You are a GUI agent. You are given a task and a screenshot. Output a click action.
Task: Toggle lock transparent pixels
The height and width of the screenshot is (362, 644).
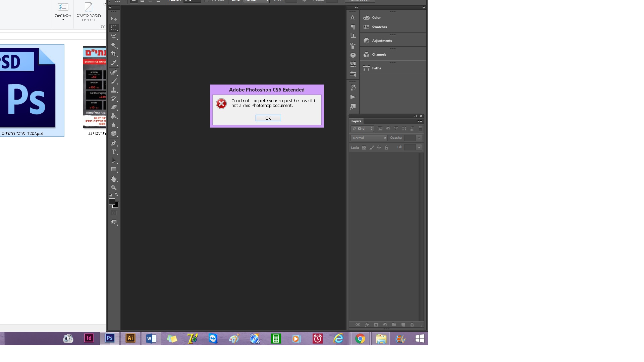point(364,147)
